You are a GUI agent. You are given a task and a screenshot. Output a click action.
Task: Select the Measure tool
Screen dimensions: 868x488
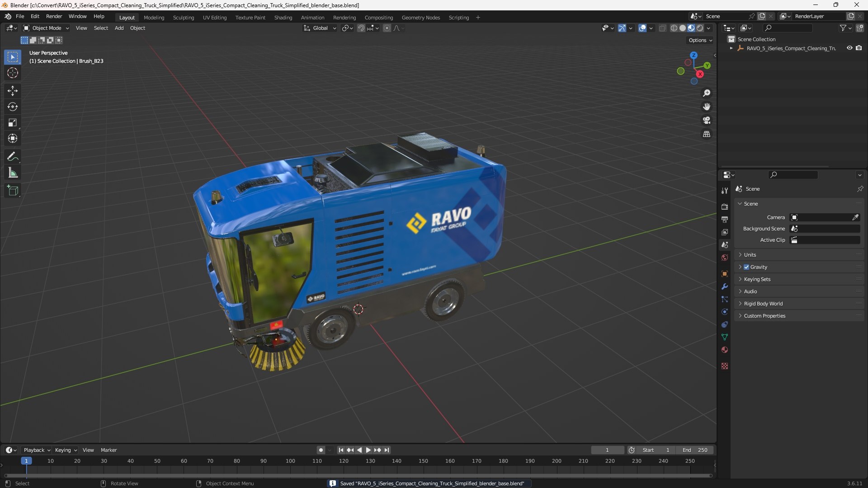[x=13, y=173]
